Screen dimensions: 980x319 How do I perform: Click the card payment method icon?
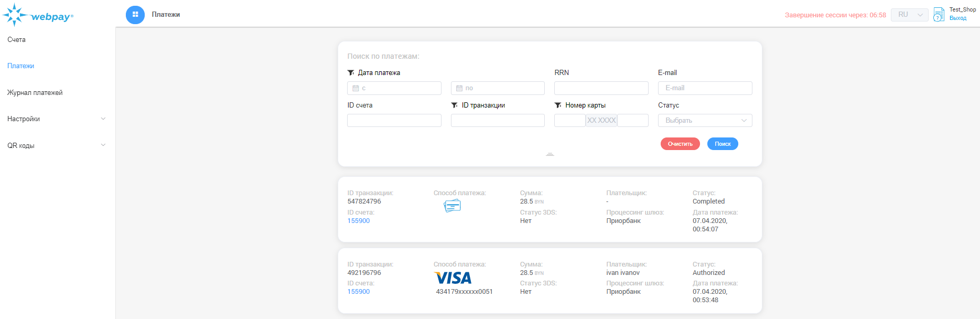(452, 206)
